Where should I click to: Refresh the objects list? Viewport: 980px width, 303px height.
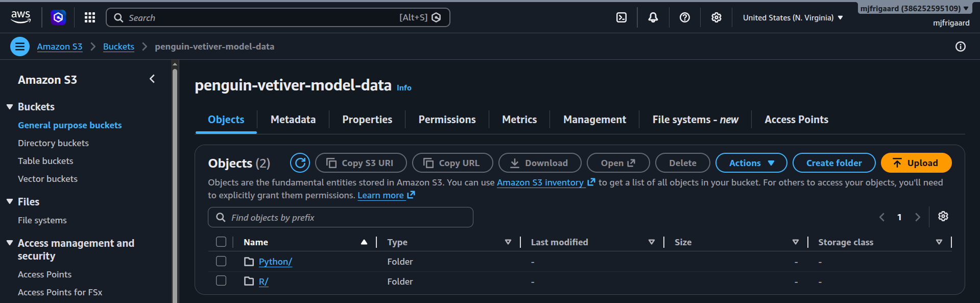[300, 163]
